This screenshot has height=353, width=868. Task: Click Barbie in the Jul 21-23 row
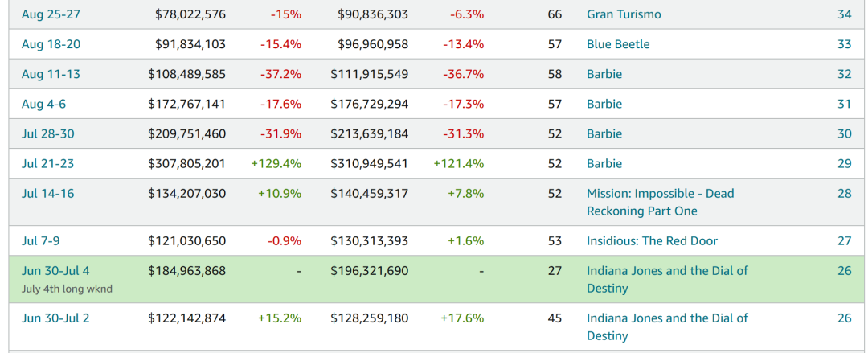[x=604, y=163]
